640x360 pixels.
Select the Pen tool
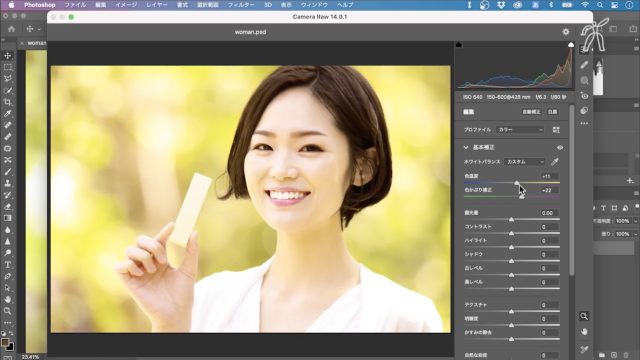point(7,276)
